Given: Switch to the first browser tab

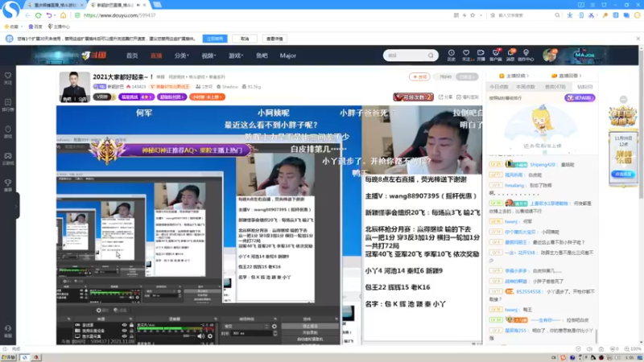Looking at the screenshot, I should 55,5.
